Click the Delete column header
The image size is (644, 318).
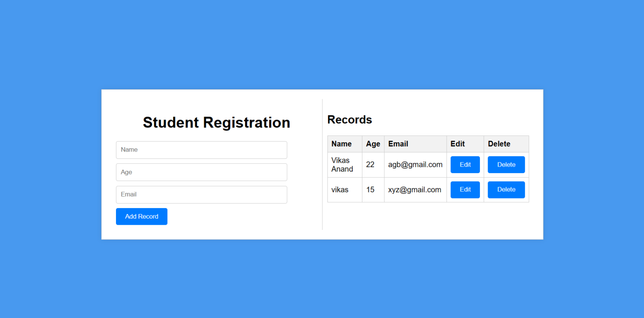[x=499, y=144]
